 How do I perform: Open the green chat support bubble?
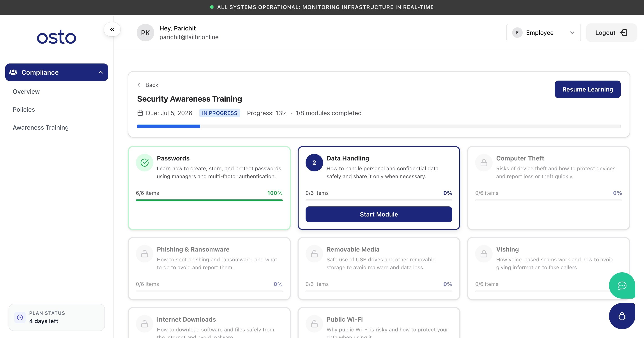(622, 285)
